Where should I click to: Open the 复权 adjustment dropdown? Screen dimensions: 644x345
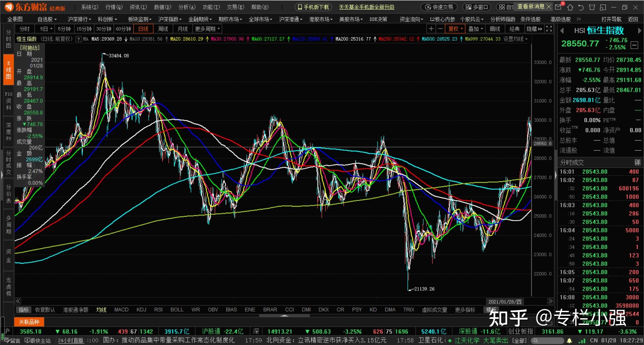point(455,29)
